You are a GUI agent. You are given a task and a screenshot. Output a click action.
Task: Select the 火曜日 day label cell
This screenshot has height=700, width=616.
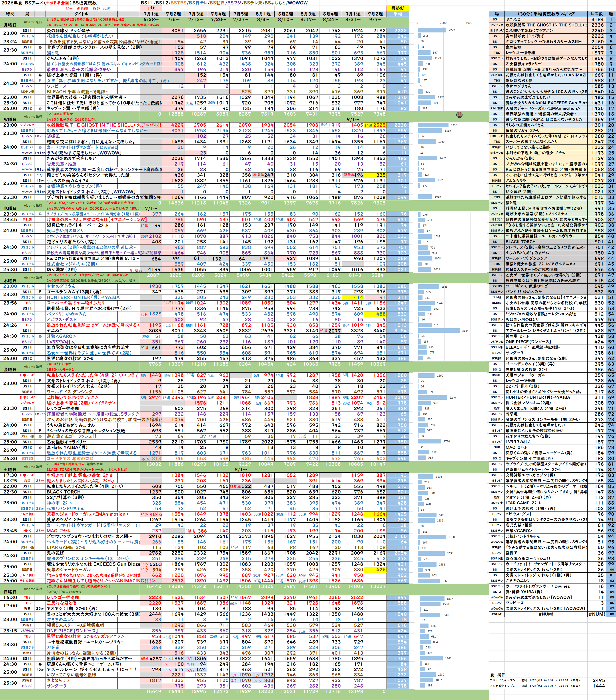[x=10, y=120]
